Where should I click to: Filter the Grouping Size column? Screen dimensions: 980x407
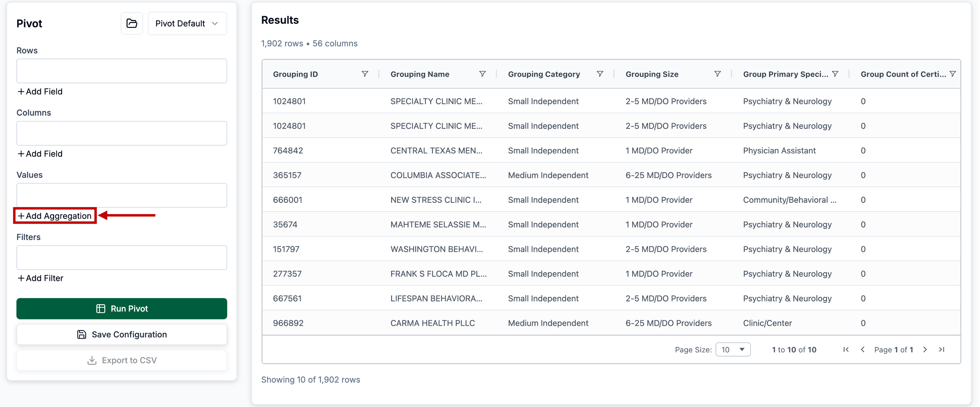tap(717, 74)
